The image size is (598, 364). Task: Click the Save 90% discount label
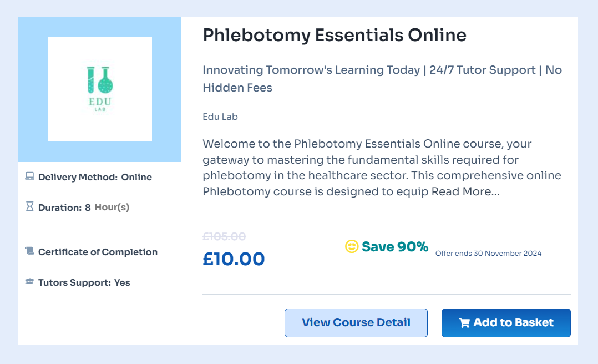395,247
